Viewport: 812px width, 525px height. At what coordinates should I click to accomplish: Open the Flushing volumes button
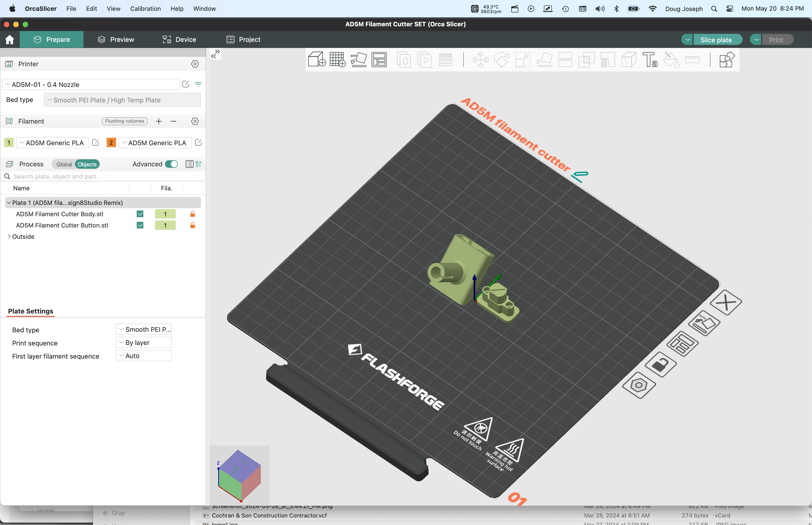click(124, 121)
